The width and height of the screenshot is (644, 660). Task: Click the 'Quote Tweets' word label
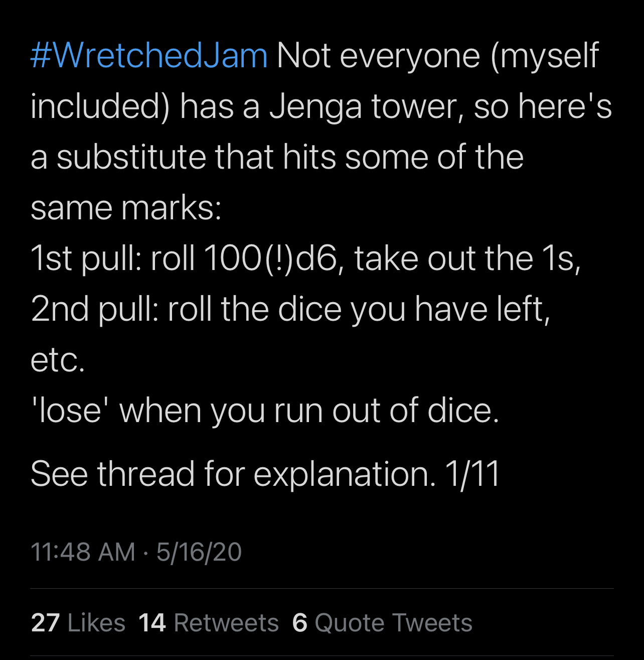[393, 623]
